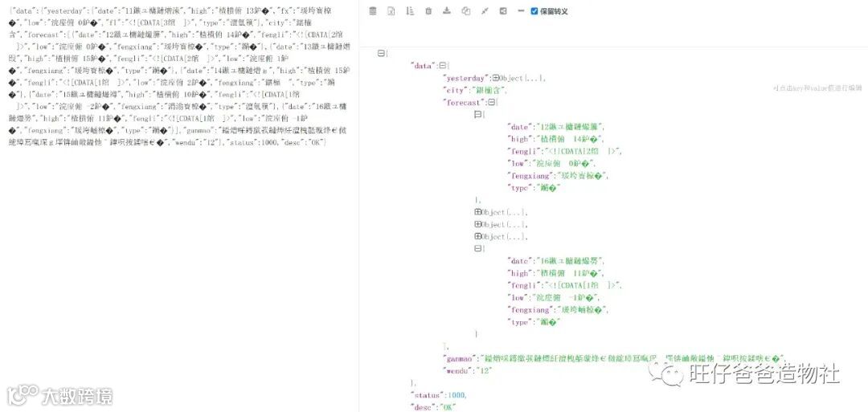Click the "status" key
868x412 pixels.
point(428,395)
